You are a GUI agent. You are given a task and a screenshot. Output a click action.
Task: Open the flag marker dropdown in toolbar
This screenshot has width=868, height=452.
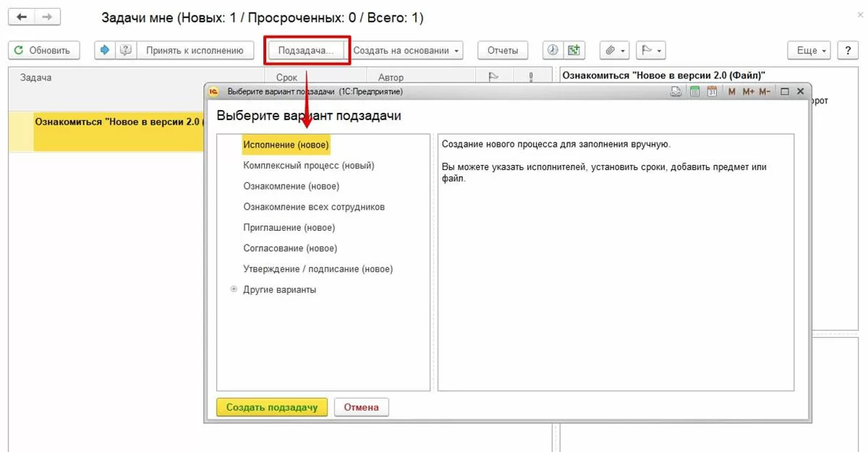coord(651,50)
